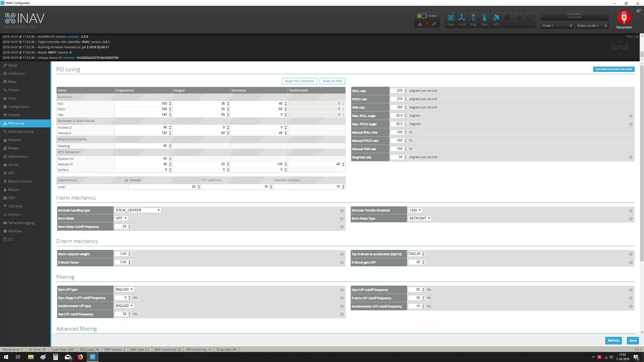Click the Angle/Horizon help question icon
This screenshot has height=362, width=644.
pos(126,180)
